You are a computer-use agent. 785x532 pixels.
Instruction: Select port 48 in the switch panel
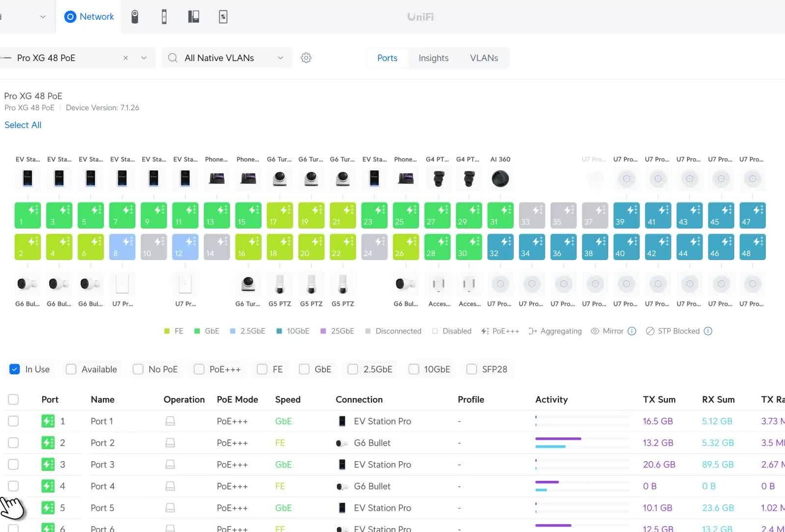(x=752, y=247)
